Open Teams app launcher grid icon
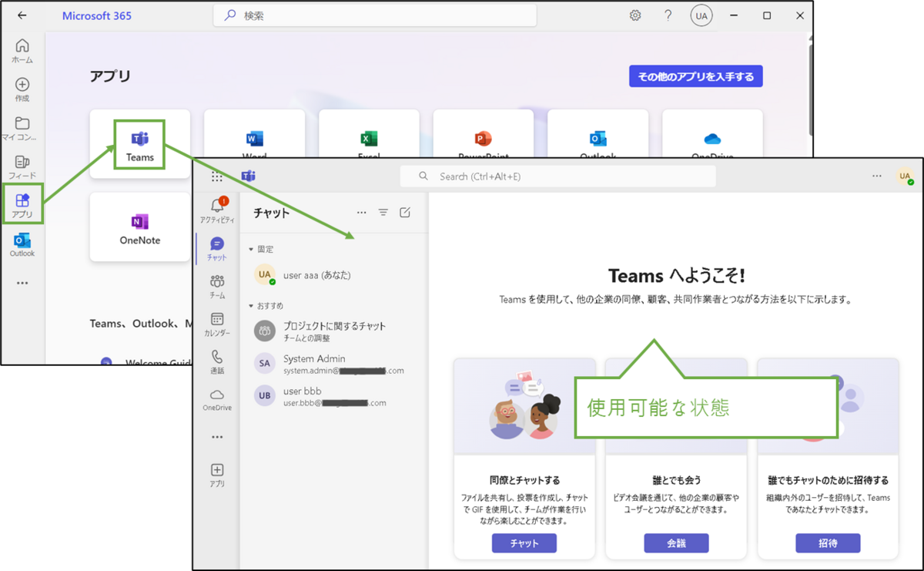This screenshot has width=924, height=571. (217, 176)
